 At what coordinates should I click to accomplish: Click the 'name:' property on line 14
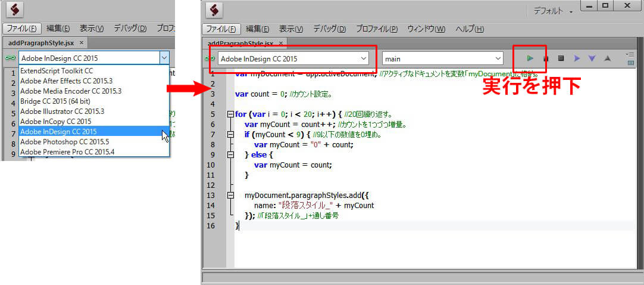265,205
